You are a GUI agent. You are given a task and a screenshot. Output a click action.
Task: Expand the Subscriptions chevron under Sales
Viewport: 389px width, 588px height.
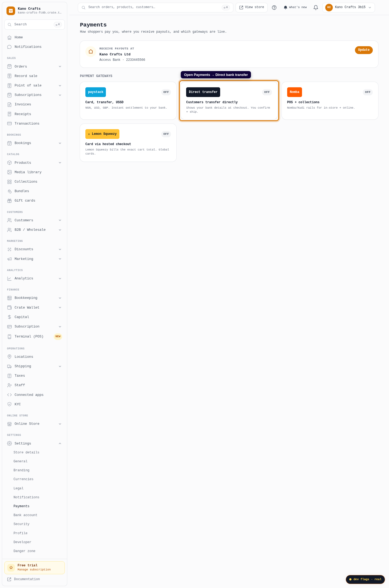pos(60,95)
